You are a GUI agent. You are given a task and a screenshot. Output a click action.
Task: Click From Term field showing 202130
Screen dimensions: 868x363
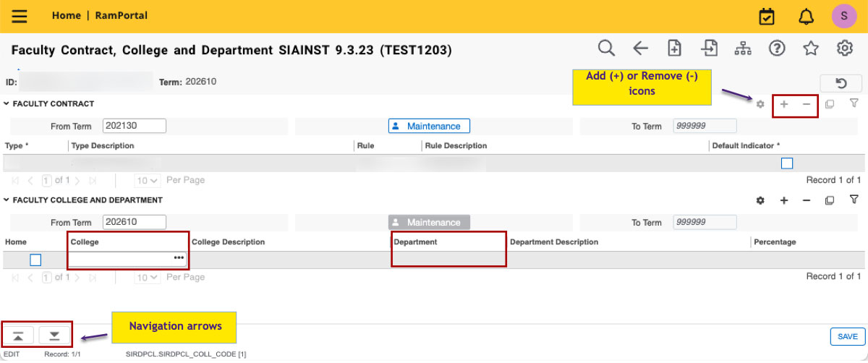point(135,126)
